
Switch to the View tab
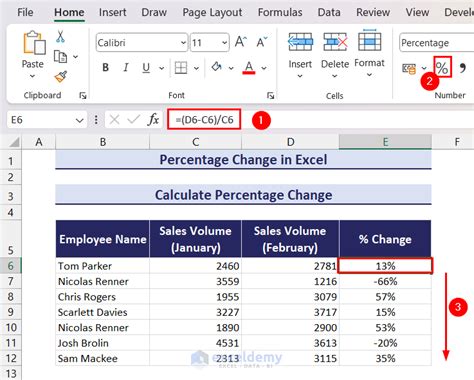417,12
